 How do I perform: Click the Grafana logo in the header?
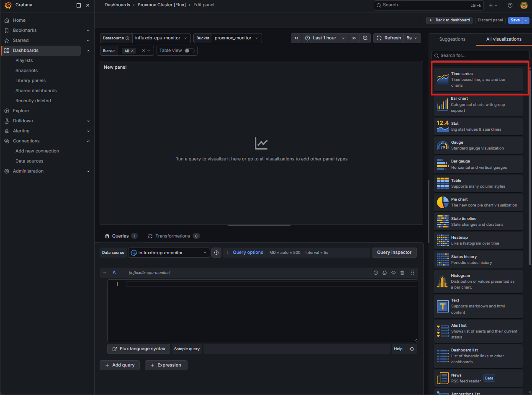point(8,5)
